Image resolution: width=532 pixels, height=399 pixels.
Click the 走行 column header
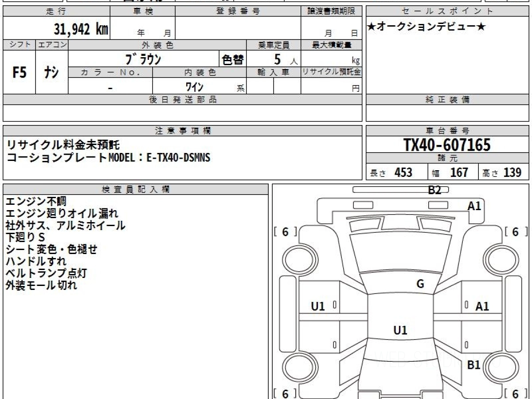pos(56,12)
